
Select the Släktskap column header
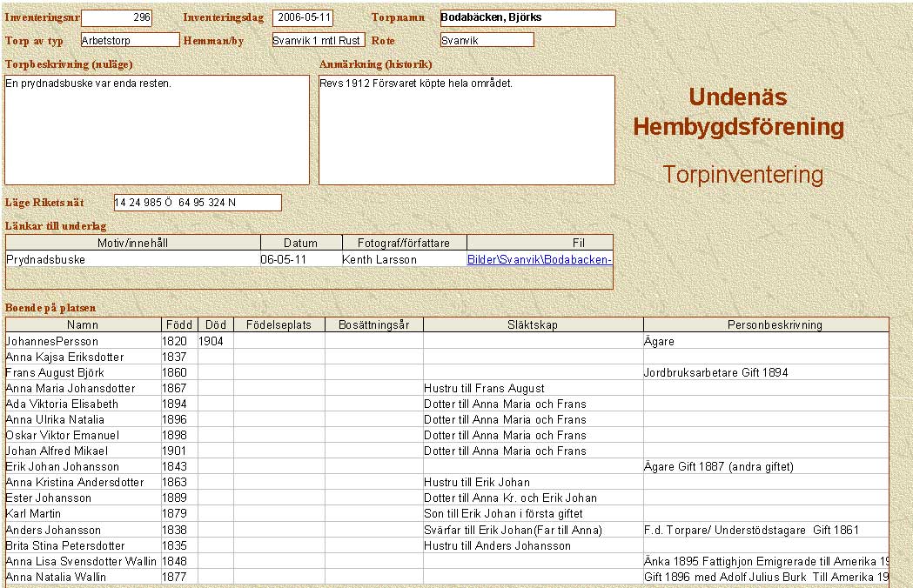click(533, 325)
